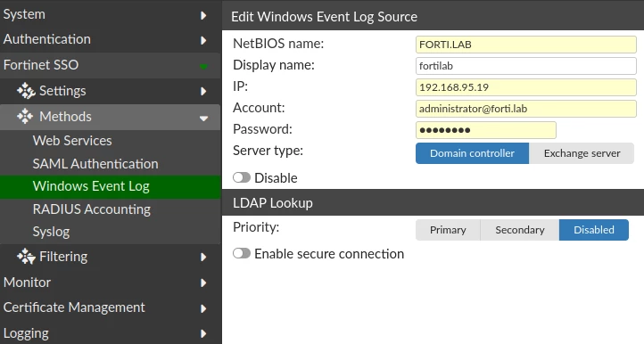The height and width of the screenshot is (344, 644).
Task: Open the Logging menu
Action: 111,333
